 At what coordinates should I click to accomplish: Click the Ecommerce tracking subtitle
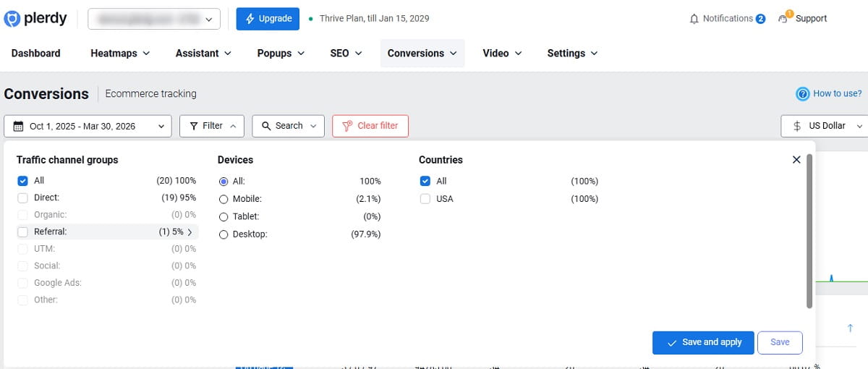click(x=150, y=94)
